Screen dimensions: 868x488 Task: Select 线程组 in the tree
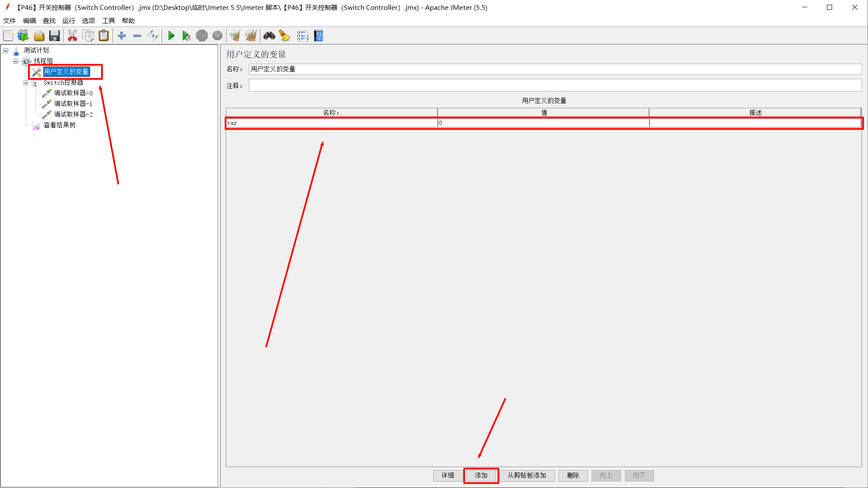44,61
